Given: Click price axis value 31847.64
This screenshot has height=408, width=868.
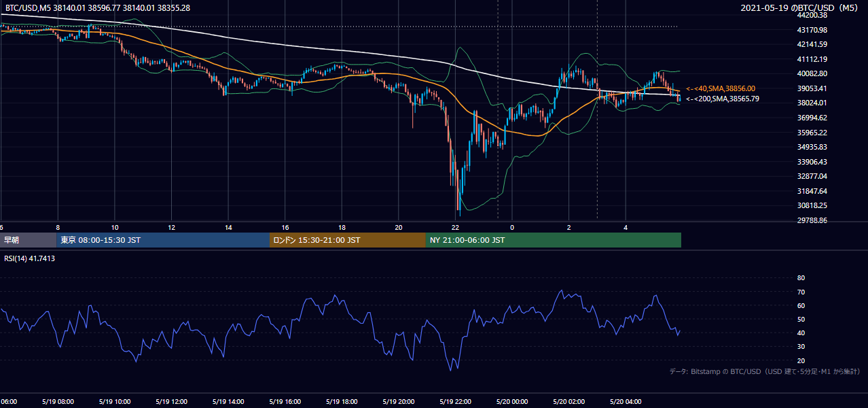Looking at the screenshot, I should point(812,191).
